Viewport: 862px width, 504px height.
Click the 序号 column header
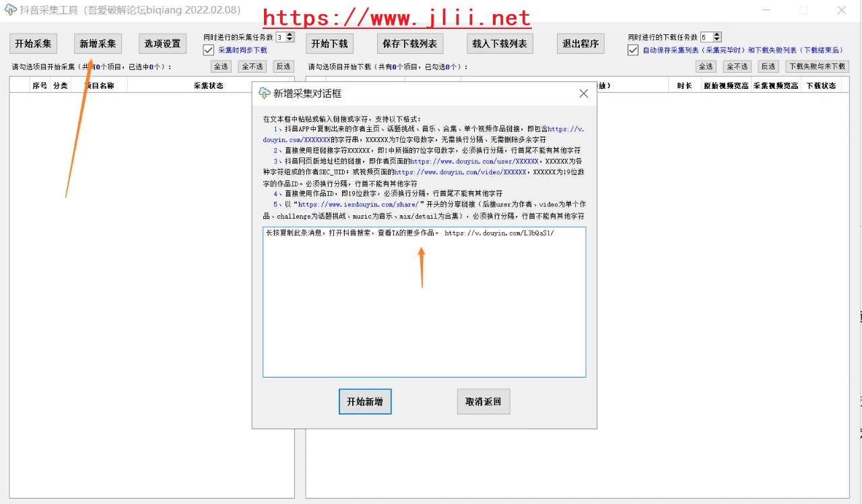40,85
